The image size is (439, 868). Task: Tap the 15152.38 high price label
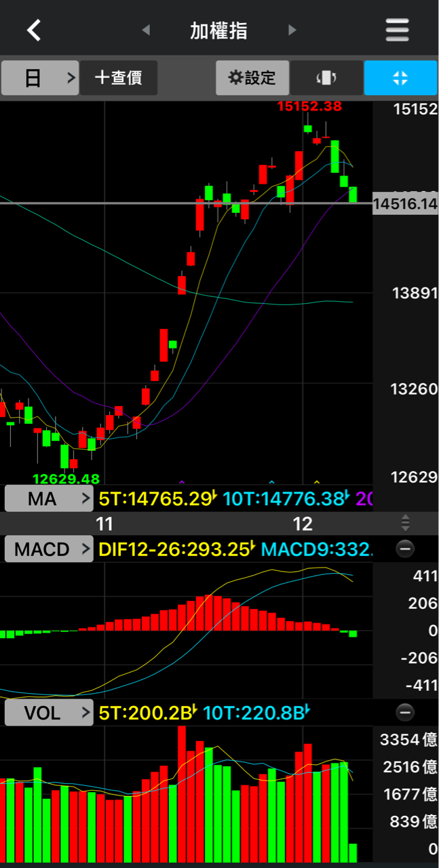[x=309, y=106]
